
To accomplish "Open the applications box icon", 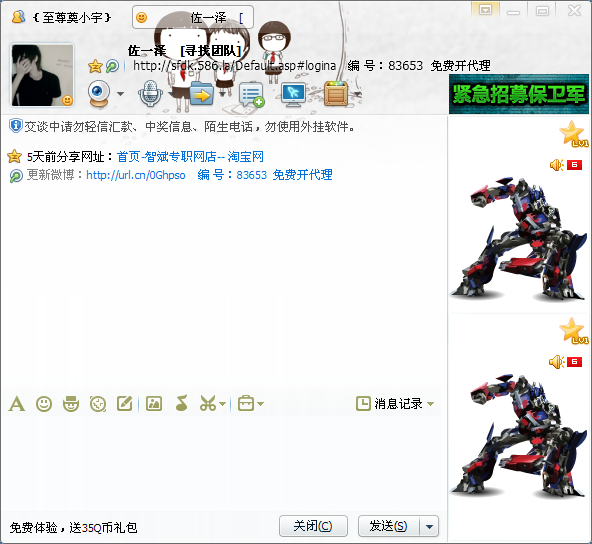I will [x=336, y=94].
